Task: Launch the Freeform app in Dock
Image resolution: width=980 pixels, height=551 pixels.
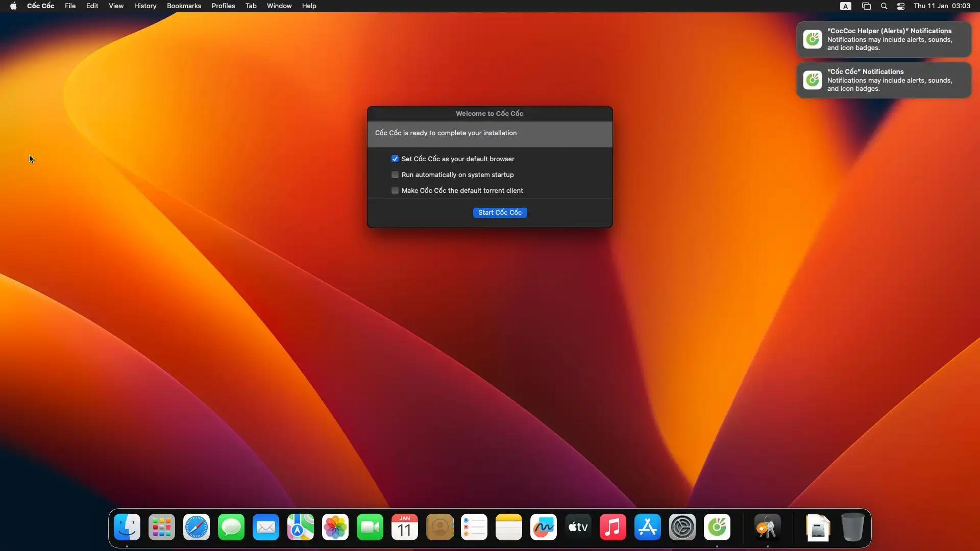Action: click(x=544, y=528)
